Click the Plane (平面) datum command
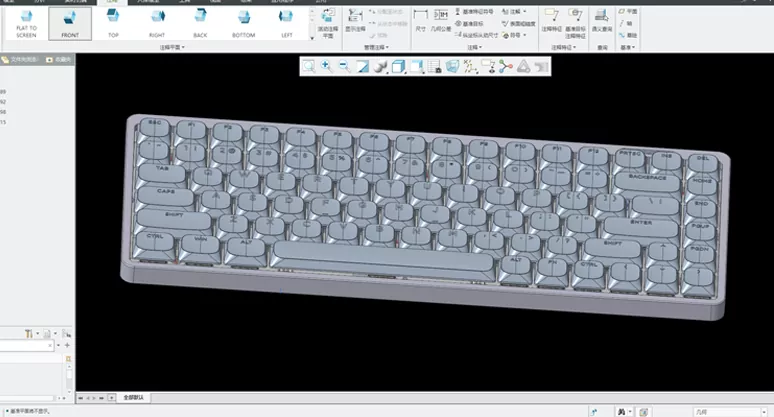 click(628, 11)
